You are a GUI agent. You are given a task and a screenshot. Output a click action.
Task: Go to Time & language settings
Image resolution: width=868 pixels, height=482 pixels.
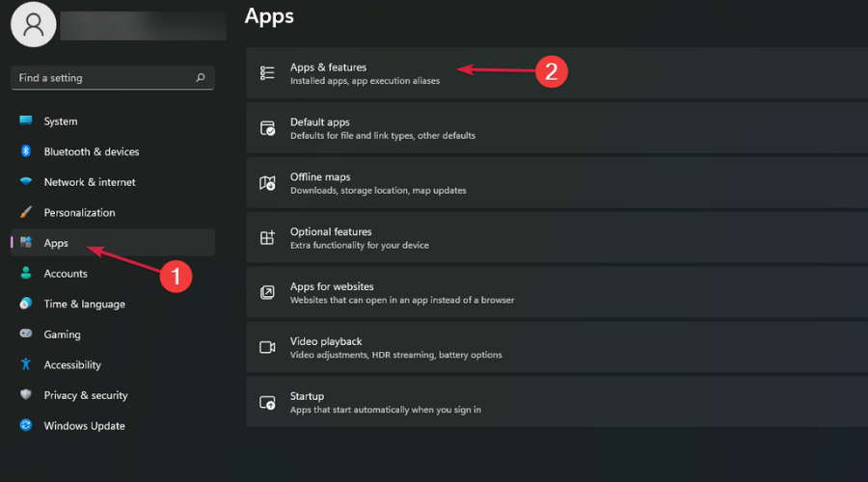[x=84, y=304]
